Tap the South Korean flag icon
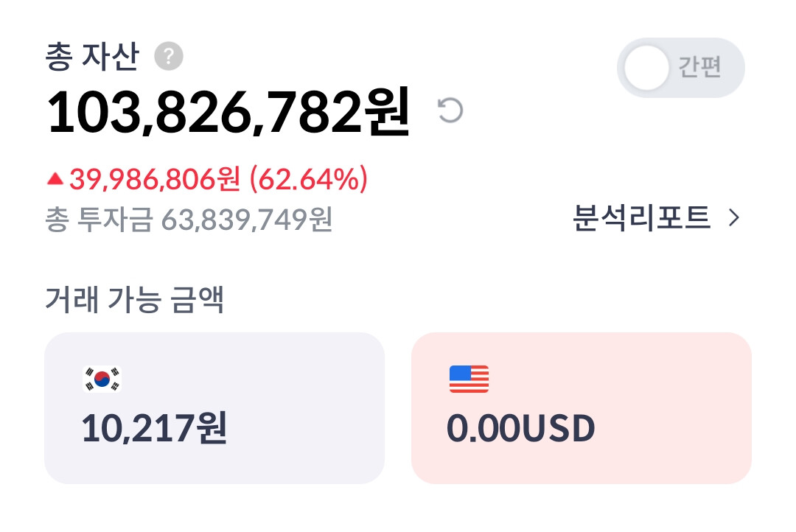The image size is (796, 532). coord(102,379)
